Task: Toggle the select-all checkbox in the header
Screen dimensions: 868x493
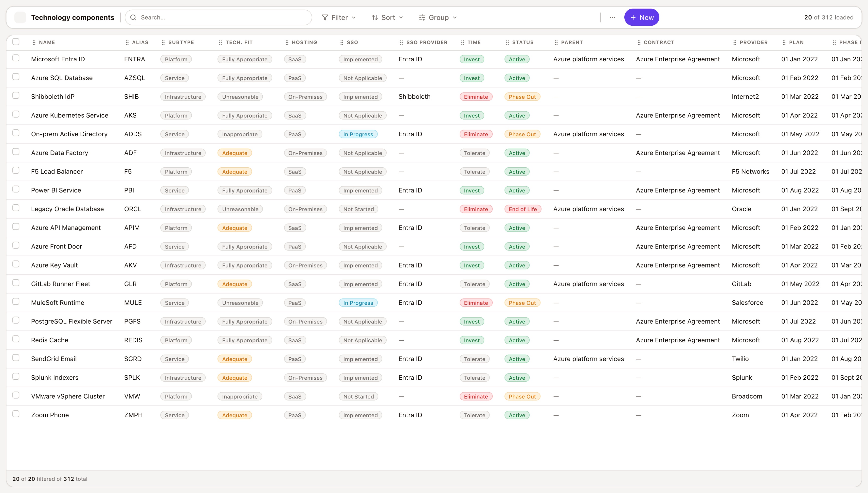Action: click(16, 42)
